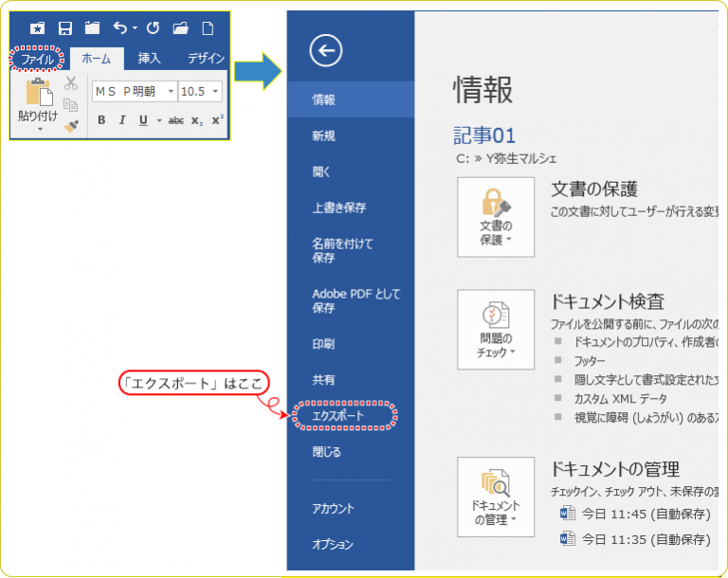Viewport: 728px width, 578px height.
Task: Click the フッター list item
Action: point(590,361)
